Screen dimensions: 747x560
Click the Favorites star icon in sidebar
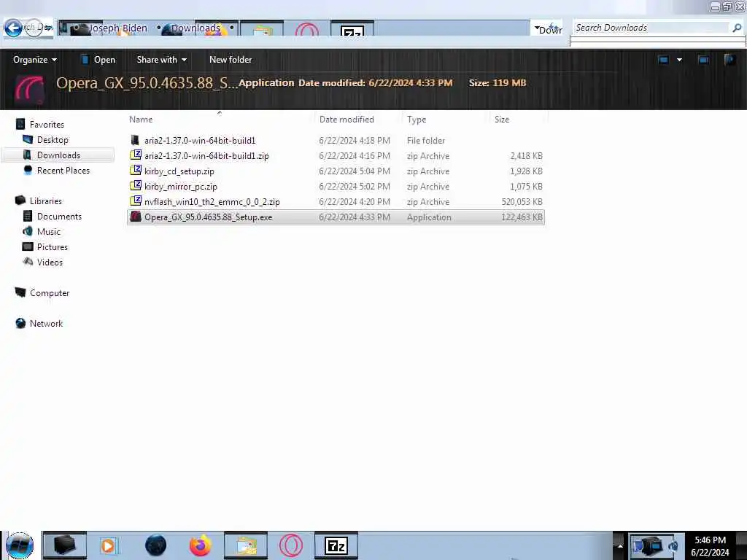(20, 124)
